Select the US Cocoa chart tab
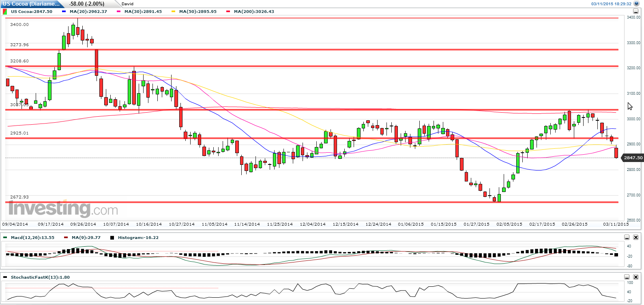Screen dimensions: 644x305 click(32, 4)
